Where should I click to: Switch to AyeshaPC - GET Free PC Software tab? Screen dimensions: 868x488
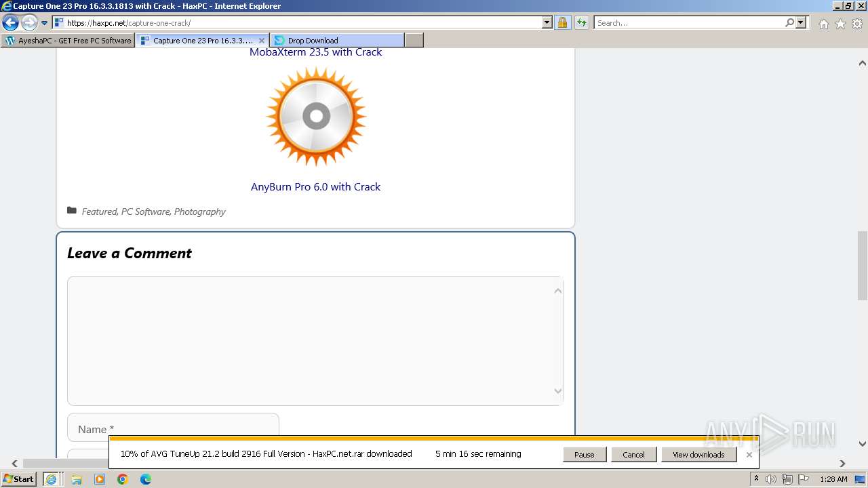(x=68, y=41)
